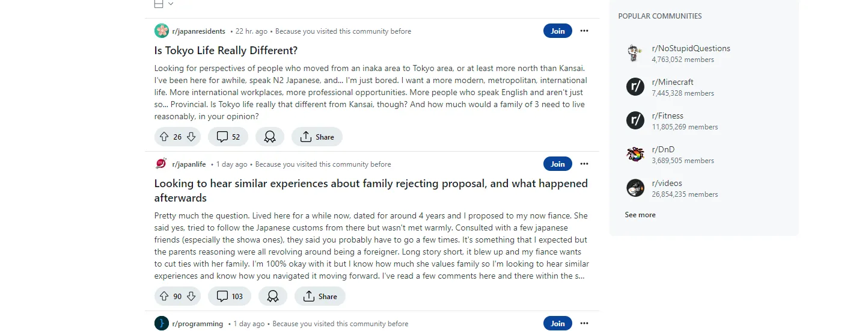The image size is (868, 331).
Task: Open comments on the Tokyo Life post
Action: coord(228,137)
